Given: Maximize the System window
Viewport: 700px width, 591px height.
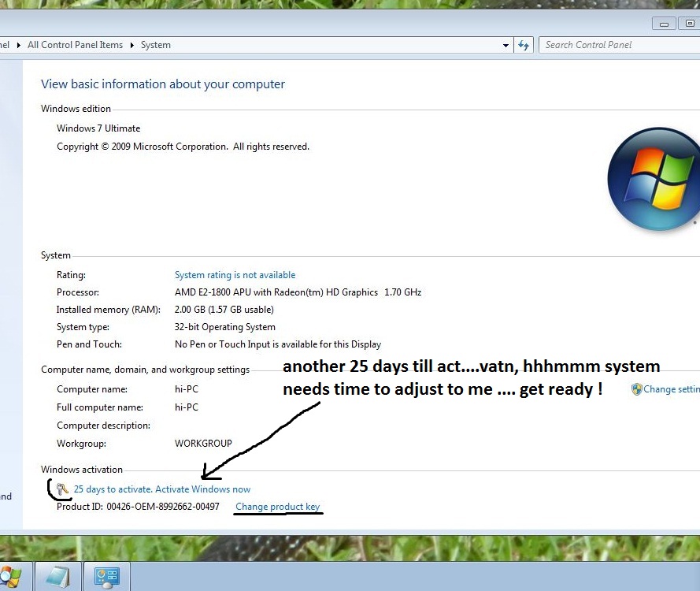Looking at the screenshot, I should click(x=689, y=23).
